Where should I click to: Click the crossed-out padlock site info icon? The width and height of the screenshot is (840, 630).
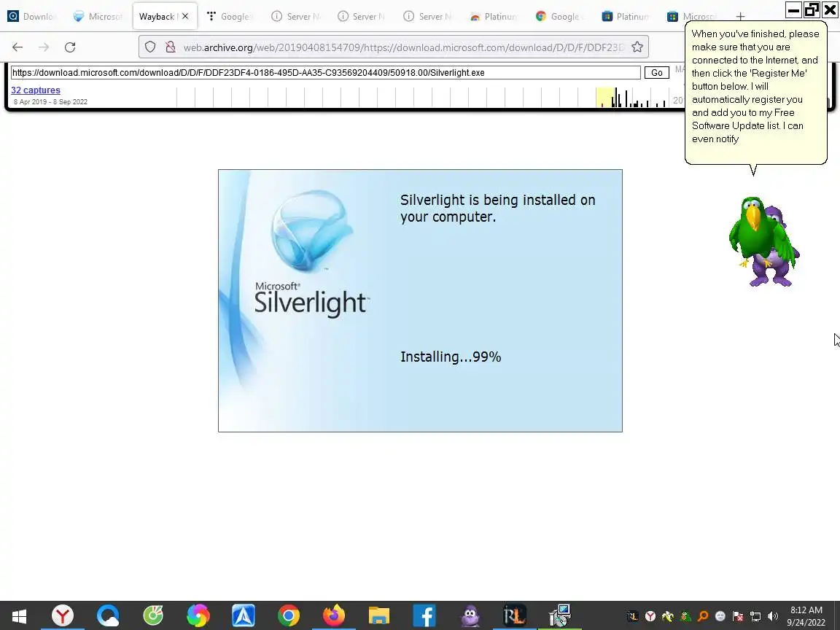(171, 47)
